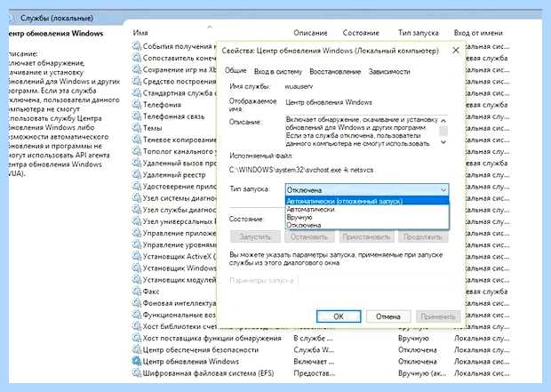Click gear icon of Узел службы диагностики row
The height and width of the screenshot is (392, 551).
136,210
